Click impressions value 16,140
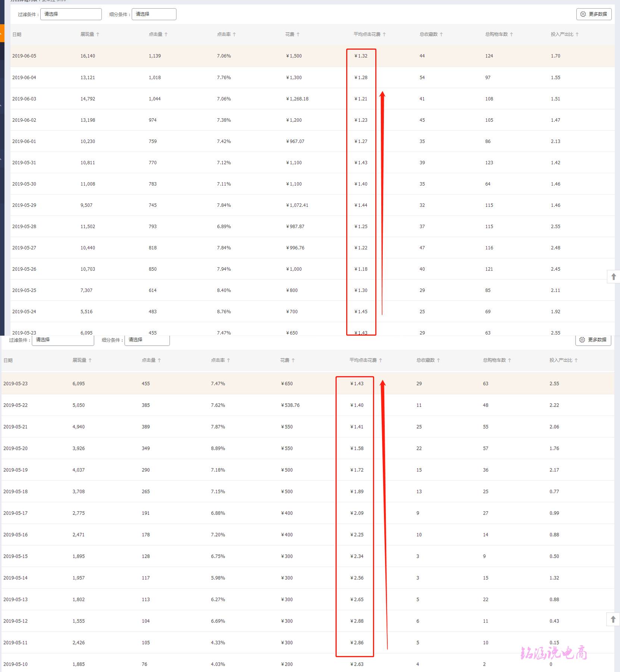 click(x=88, y=56)
